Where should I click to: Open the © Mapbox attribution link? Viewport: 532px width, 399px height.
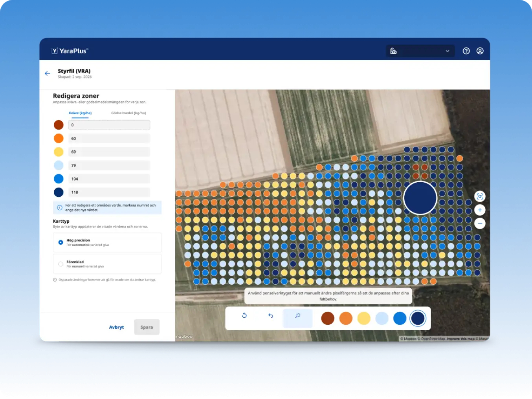[408, 339]
